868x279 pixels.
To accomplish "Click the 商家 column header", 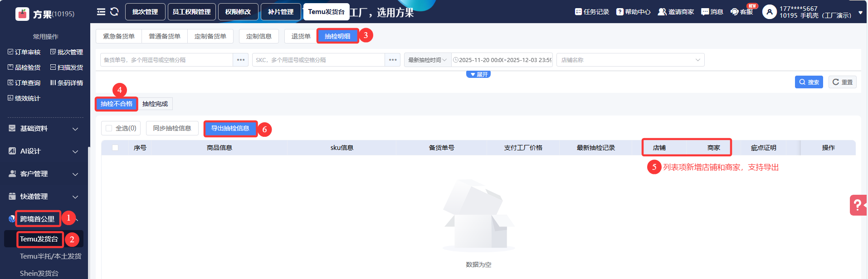I will click(x=714, y=148).
